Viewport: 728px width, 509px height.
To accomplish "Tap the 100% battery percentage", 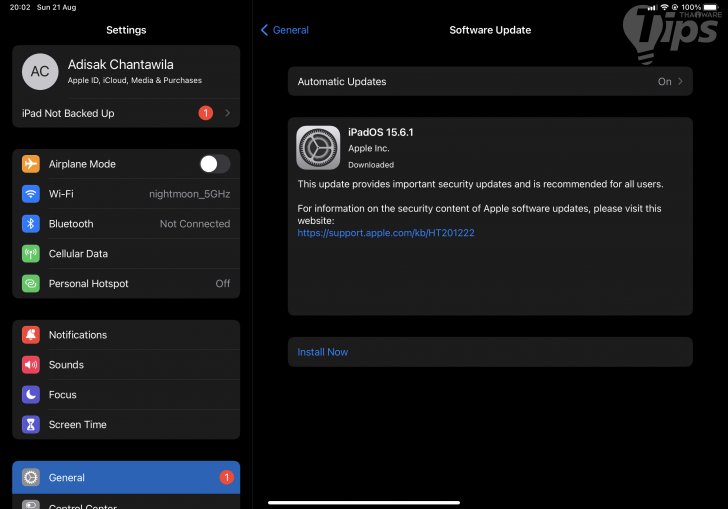I will tap(691, 7).
